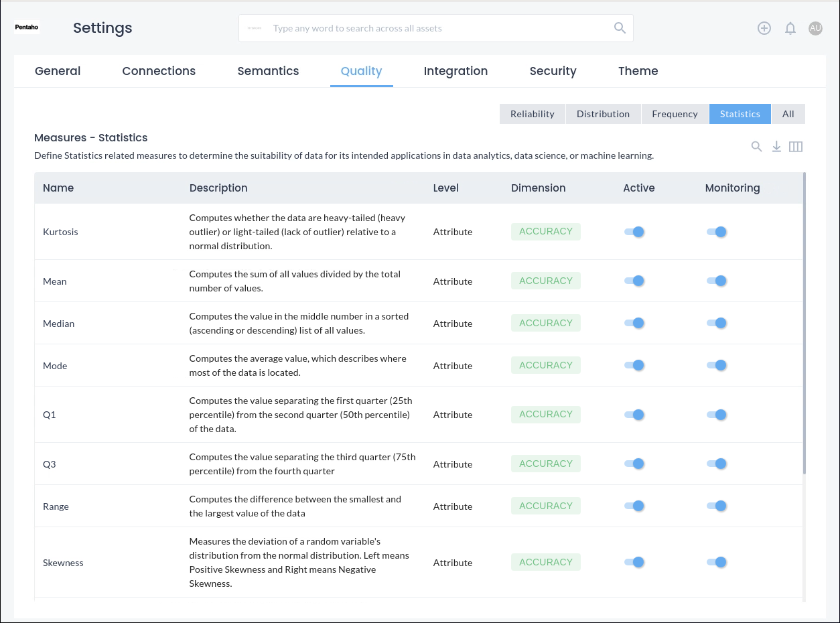Screen dimensions: 840x623
Task: Open the AU user avatar menu
Action: click(815, 28)
